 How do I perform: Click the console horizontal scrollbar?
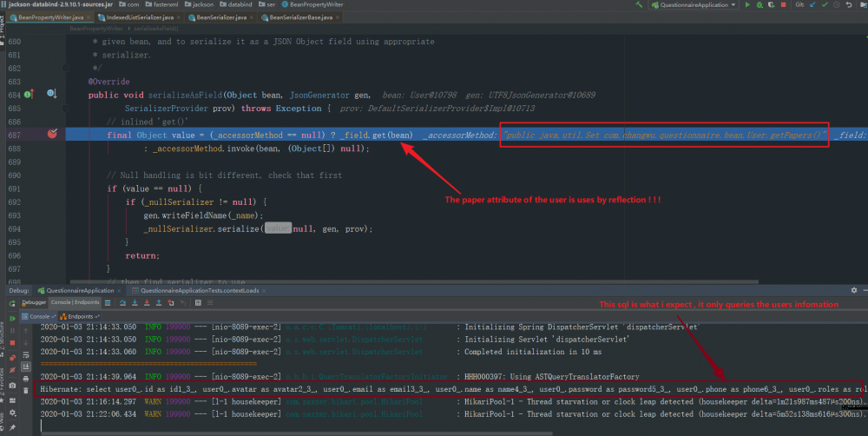coord(297,433)
